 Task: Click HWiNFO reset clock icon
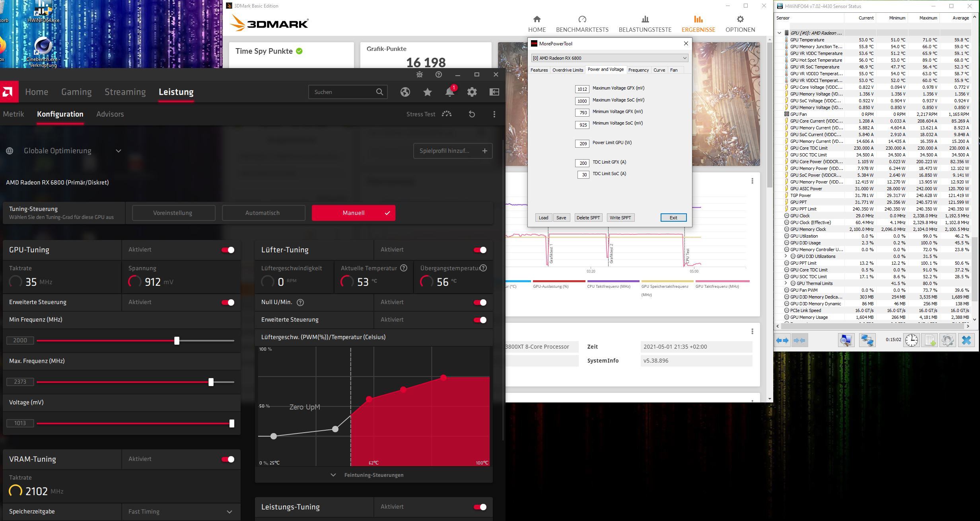[x=911, y=340]
